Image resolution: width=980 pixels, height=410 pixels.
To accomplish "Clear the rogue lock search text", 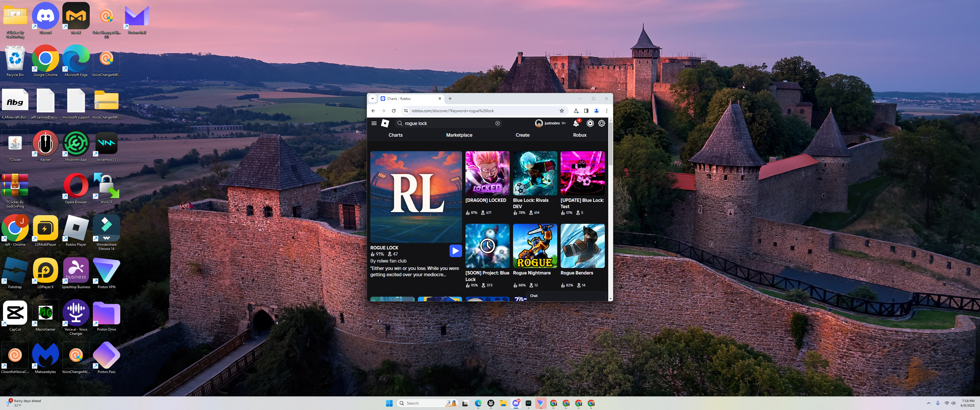I will [x=497, y=123].
